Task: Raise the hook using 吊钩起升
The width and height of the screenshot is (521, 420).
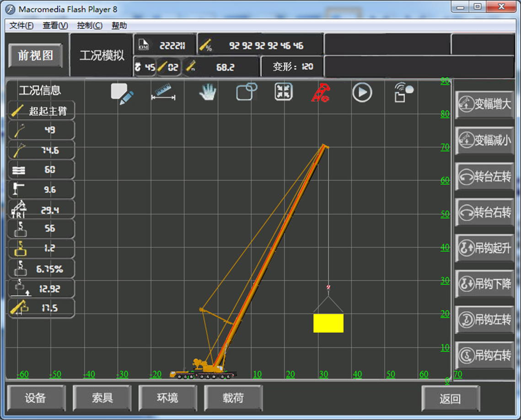Action: (485, 248)
